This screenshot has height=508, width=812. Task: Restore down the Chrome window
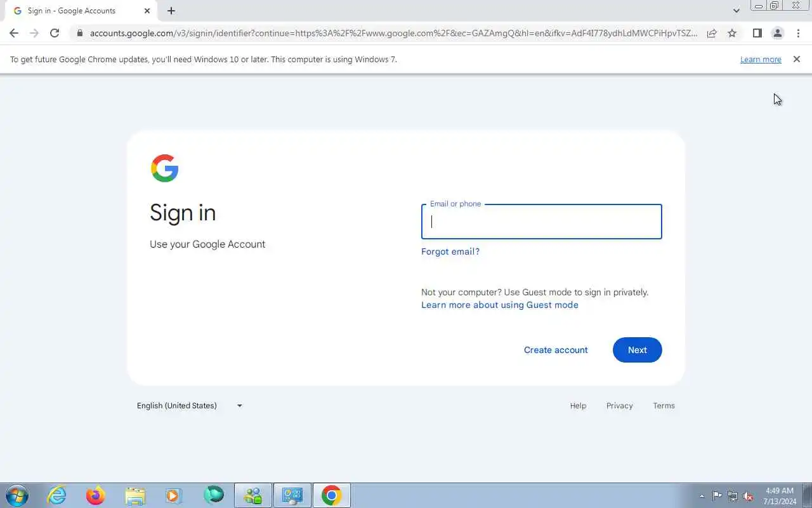pyautogui.click(x=775, y=6)
